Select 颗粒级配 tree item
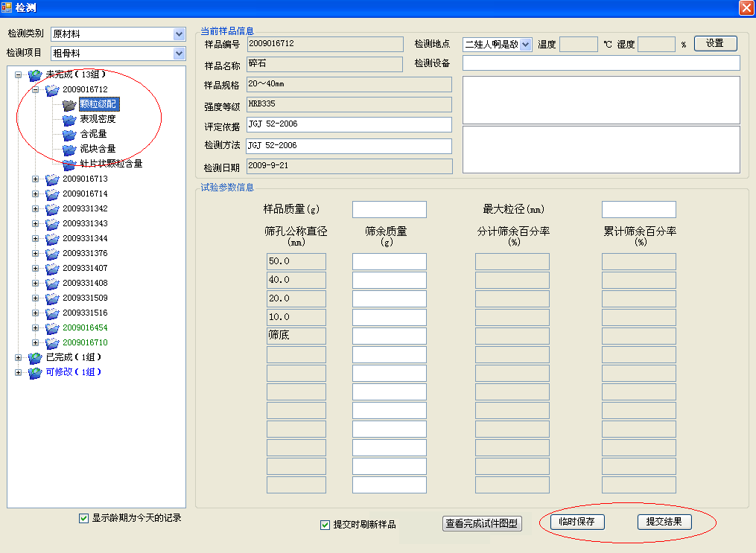This screenshot has width=756, height=553. tap(98, 105)
